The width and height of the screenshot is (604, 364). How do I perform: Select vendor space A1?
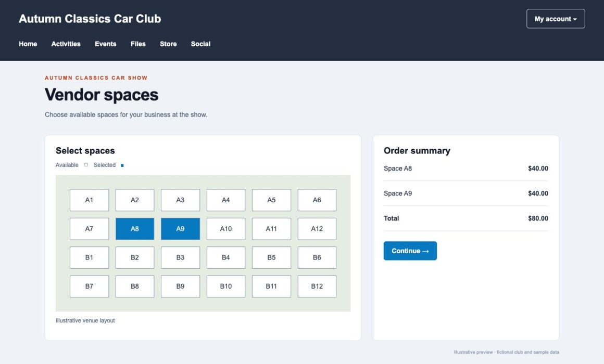(x=90, y=200)
